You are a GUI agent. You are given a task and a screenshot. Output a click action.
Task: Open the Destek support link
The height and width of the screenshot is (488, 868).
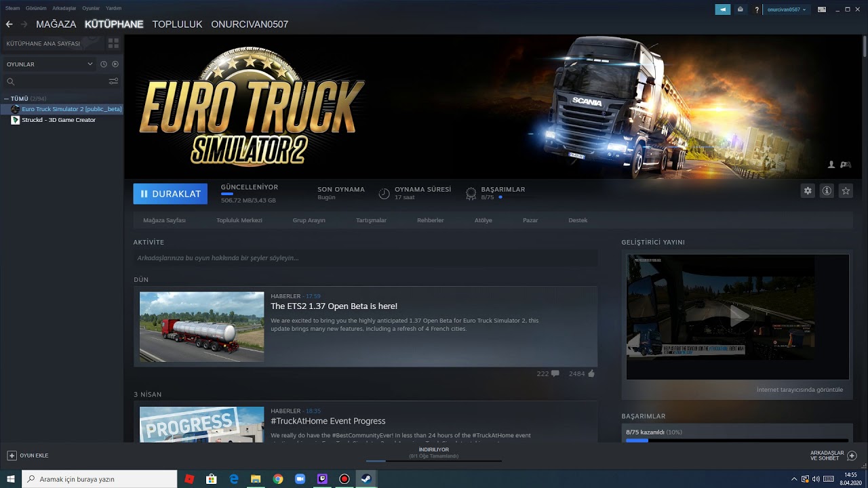point(578,220)
